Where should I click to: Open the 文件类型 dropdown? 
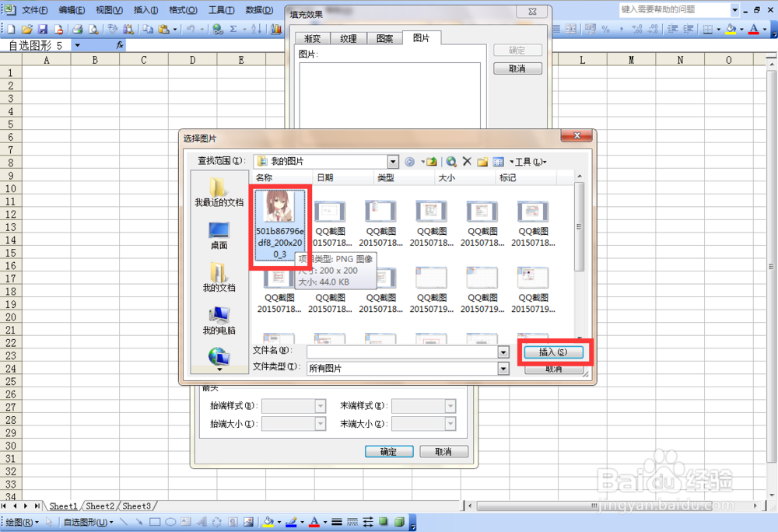(x=502, y=368)
